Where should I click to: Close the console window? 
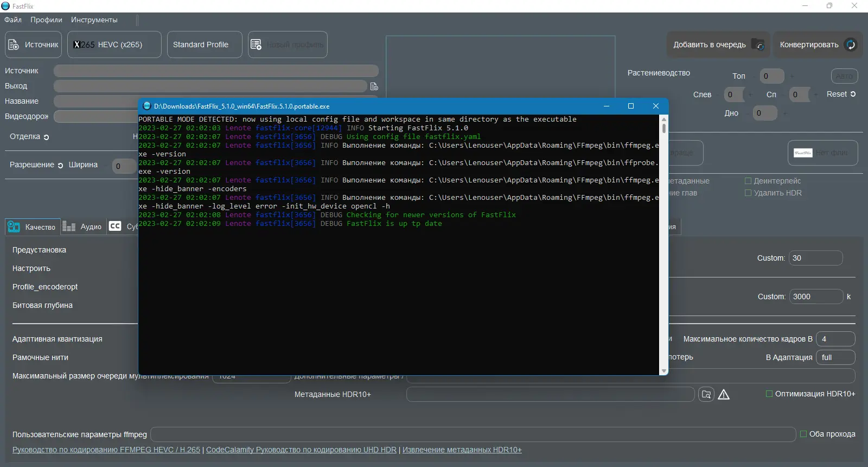pyautogui.click(x=655, y=106)
